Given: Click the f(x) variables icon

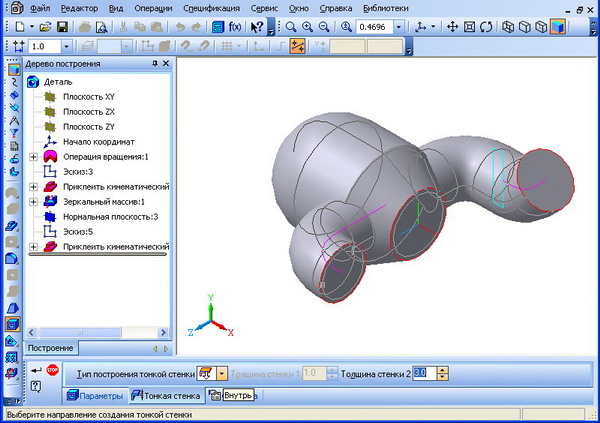Looking at the screenshot, I should pos(235,25).
